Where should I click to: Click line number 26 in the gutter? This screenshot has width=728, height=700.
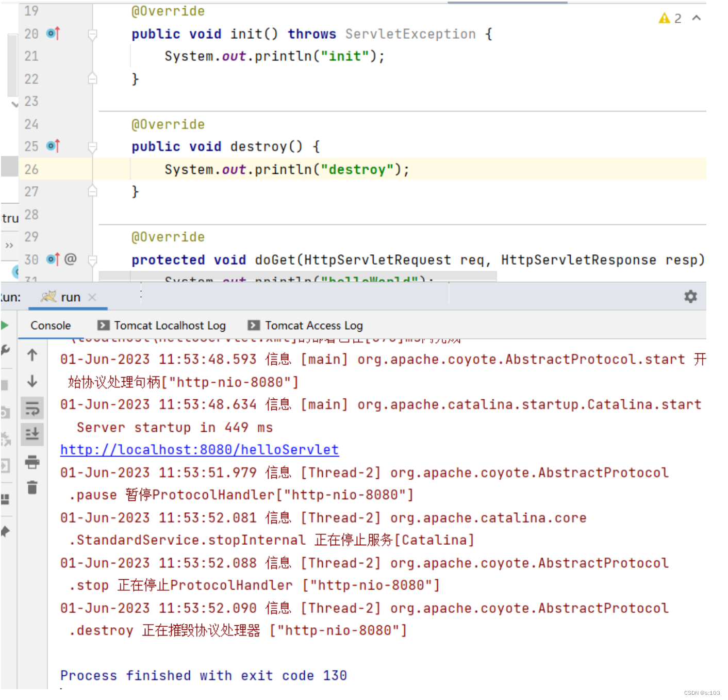(31, 169)
